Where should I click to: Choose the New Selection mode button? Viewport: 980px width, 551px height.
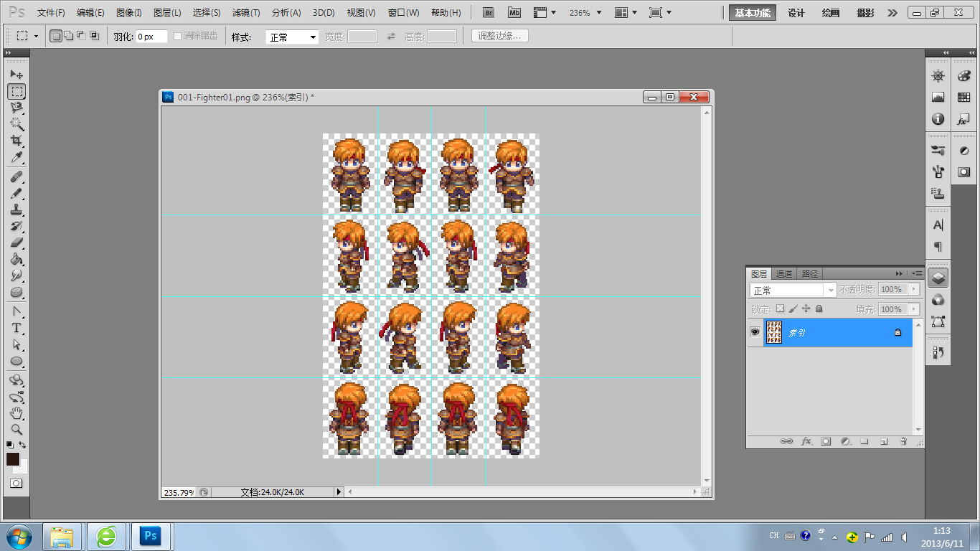pyautogui.click(x=56, y=36)
